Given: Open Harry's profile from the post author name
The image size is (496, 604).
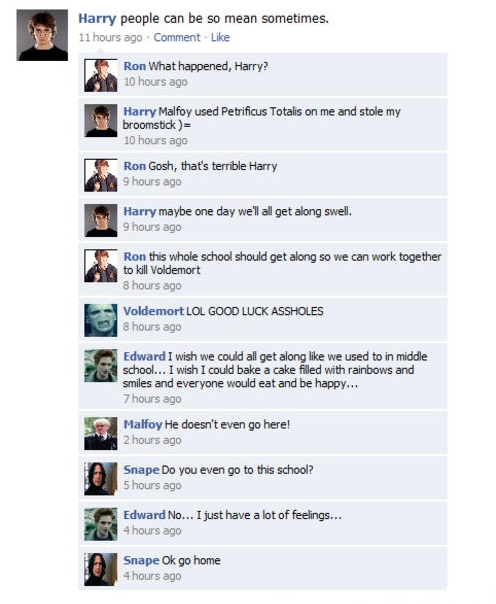Looking at the screenshot, I should tap(97, 18).
